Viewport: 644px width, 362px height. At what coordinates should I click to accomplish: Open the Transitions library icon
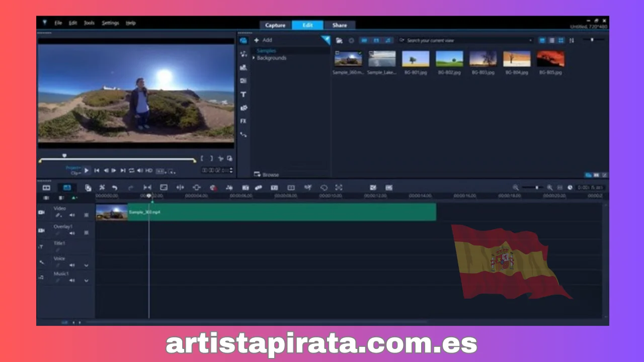244,81
